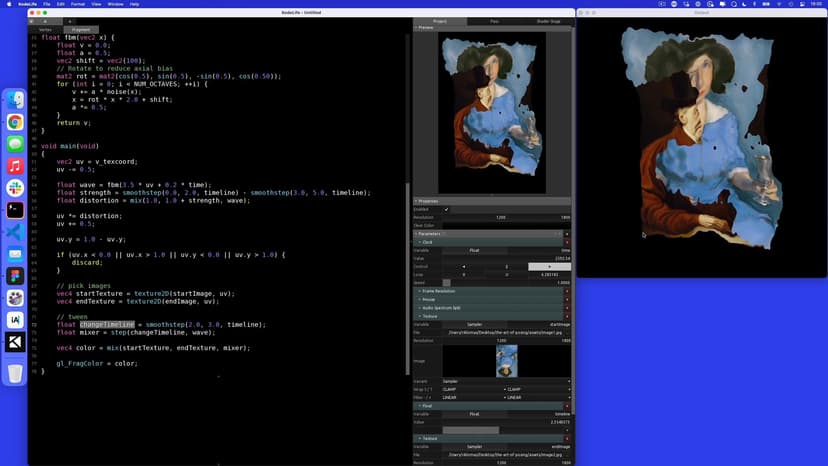The width and height of the screenshot is (828, 466).
Task: Launch Visual Studio Code from the dock
Action: coord(15,232)
